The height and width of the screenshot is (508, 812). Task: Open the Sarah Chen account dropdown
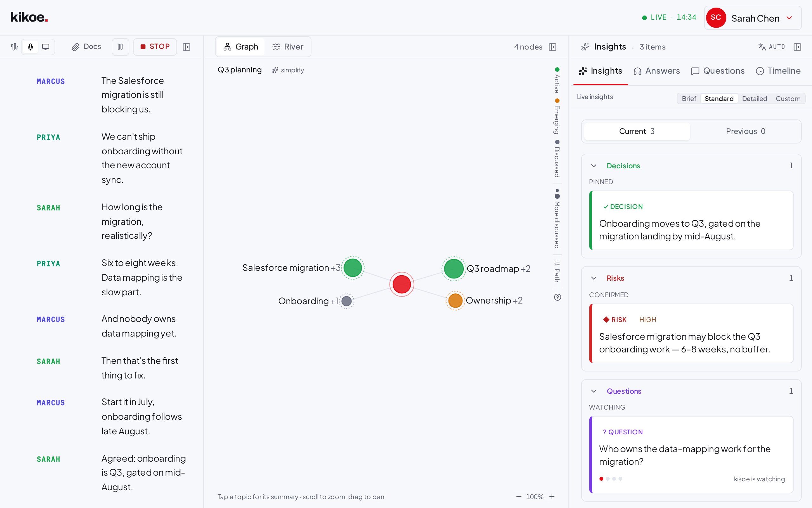pos(753,18)
